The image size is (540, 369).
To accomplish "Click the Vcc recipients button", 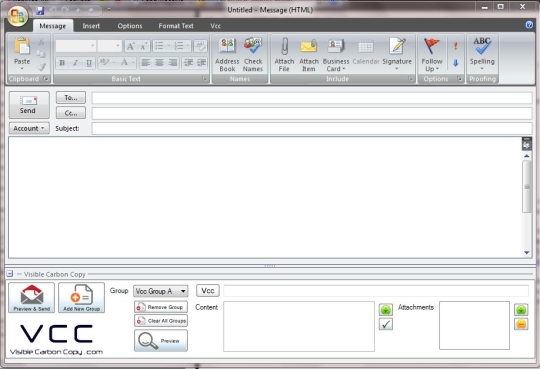I will pyautogui.click(x=208, y=290).
